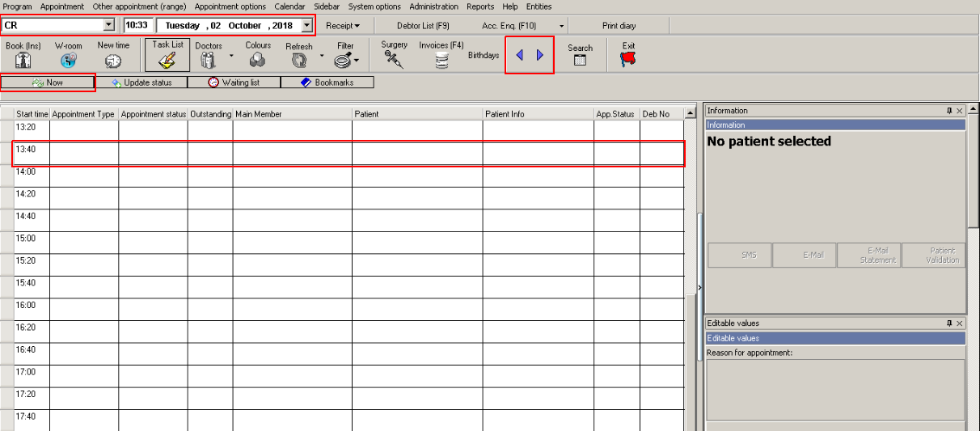Open Invoices (F4) icon

click(x=441, y=60)
